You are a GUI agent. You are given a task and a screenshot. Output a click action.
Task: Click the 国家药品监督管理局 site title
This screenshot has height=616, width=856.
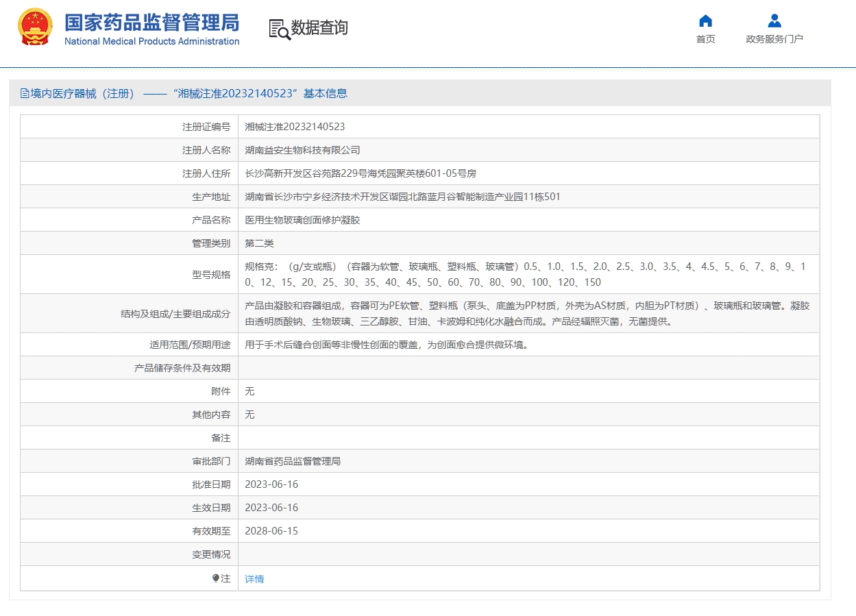point(151,22)
